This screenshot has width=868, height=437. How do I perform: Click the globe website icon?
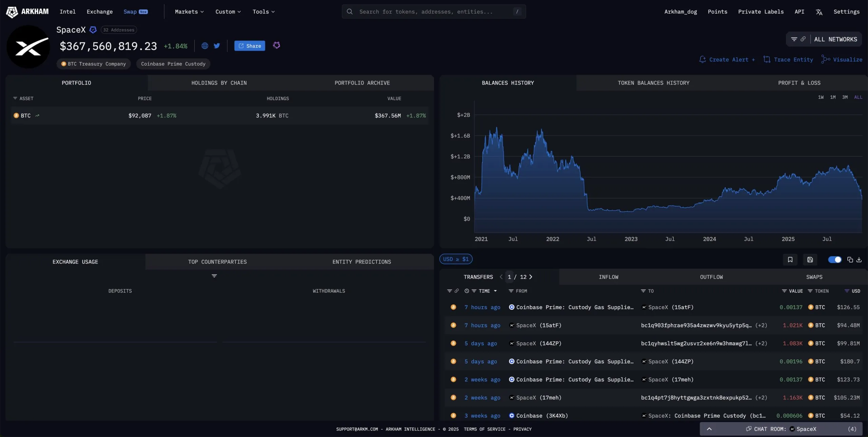(x=205, y=46)
